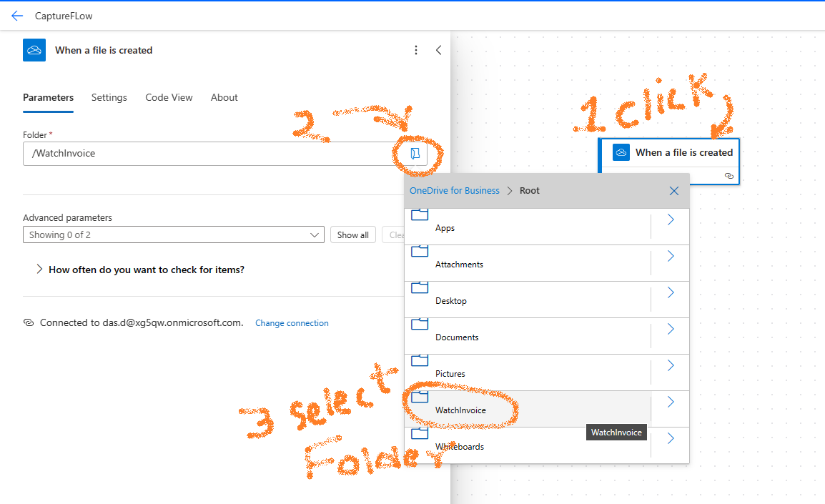The height and width of the screenshot is (504, 825).
Task: Click the Show all button
Action: click(353, 234)
